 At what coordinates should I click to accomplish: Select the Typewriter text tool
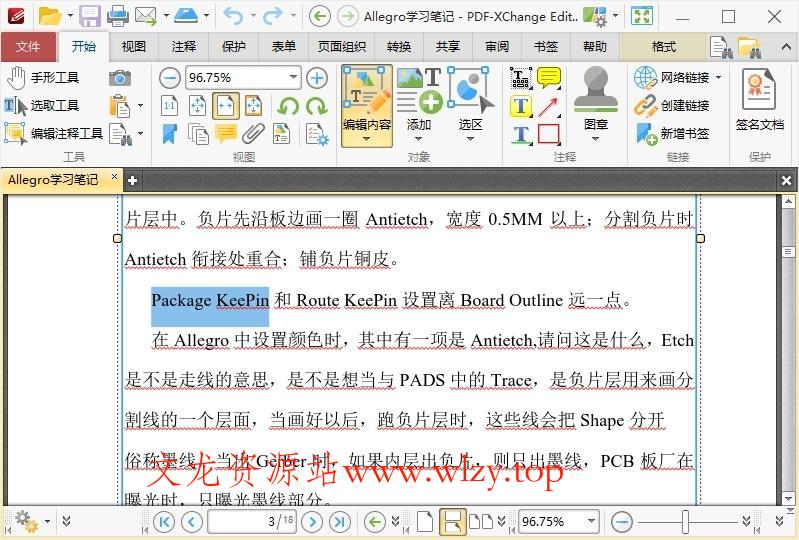pos(521,78)
